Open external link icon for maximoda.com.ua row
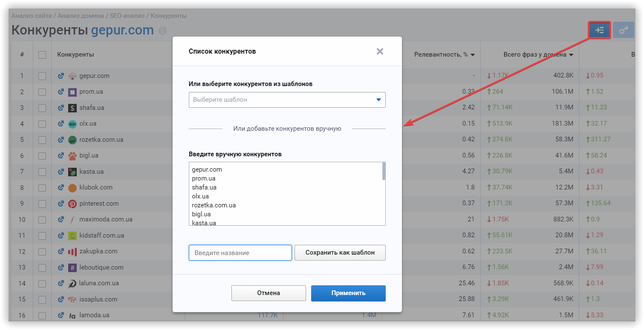This screenshot has width=644, height=330. [61, 219]
